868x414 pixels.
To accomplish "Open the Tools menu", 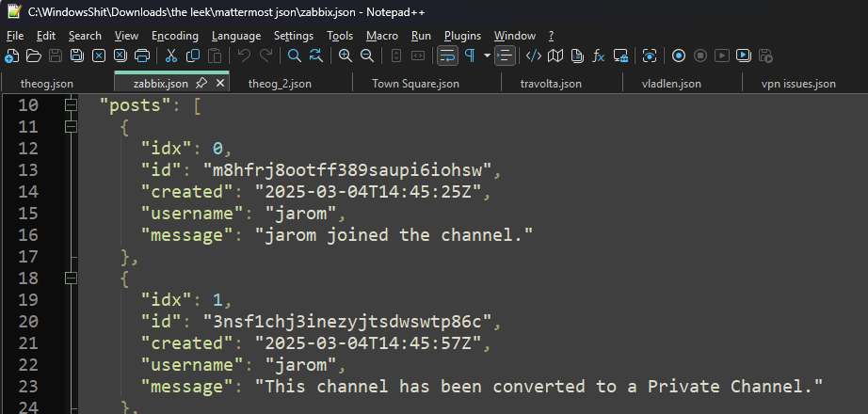I will tap(340, 36).
